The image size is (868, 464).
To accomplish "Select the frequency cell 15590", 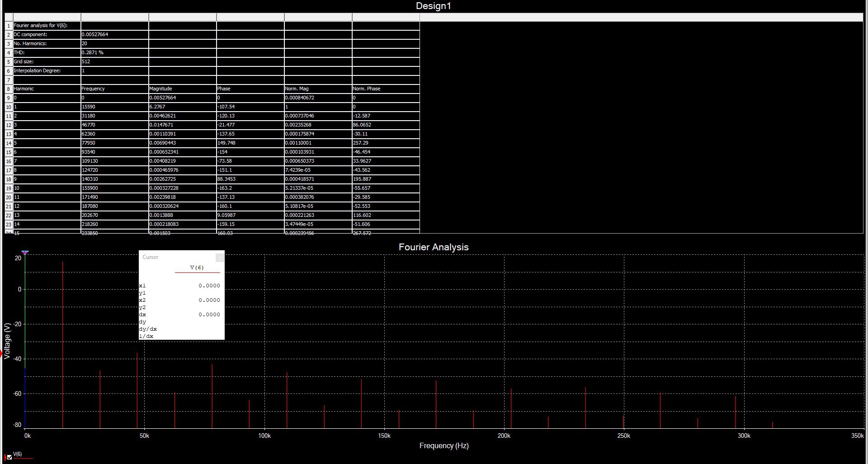I will pos(115,107).
